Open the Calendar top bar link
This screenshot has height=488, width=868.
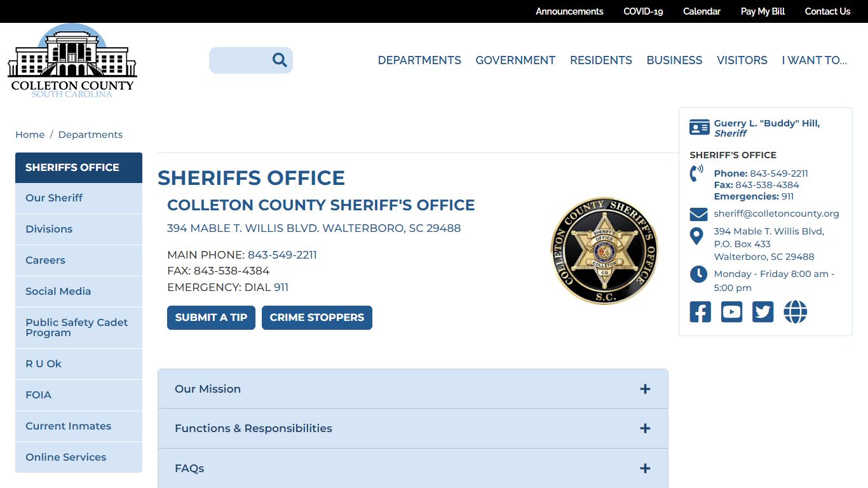point(702,11)
